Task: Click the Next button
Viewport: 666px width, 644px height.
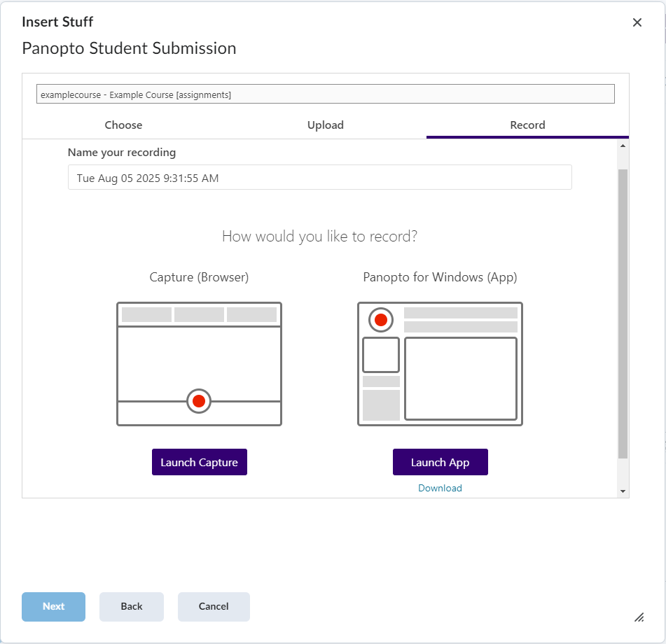Action: click(53, 606)
